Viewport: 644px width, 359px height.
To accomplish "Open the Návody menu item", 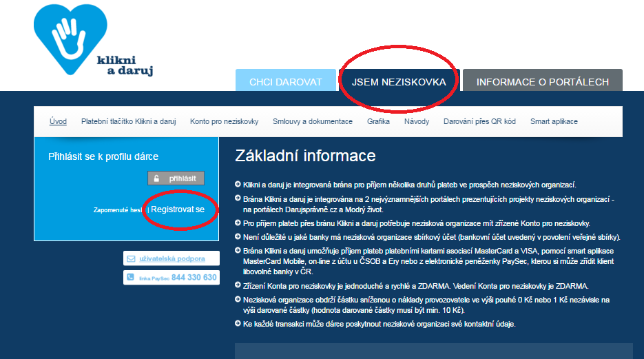I will pos(417,121).
